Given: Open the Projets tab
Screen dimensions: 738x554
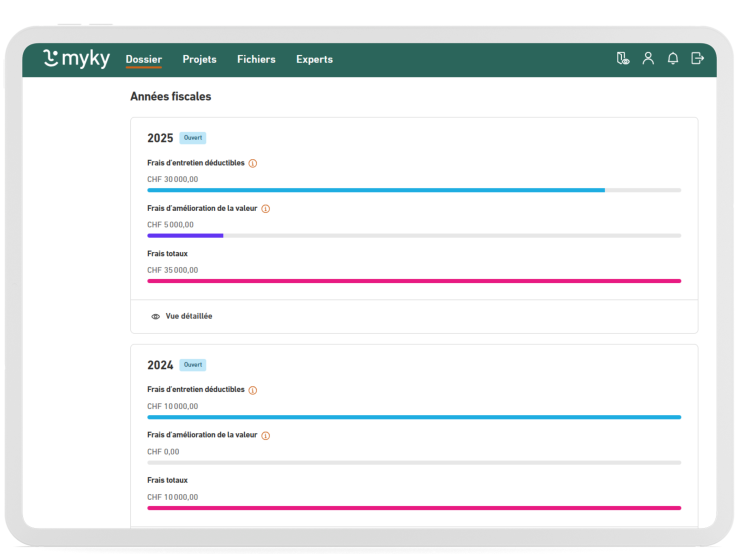Looking at the screenshot, I should 199,59.
